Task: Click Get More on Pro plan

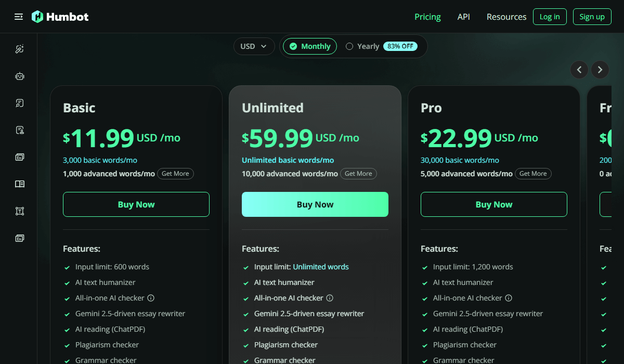Action: [x=533, y=174]
